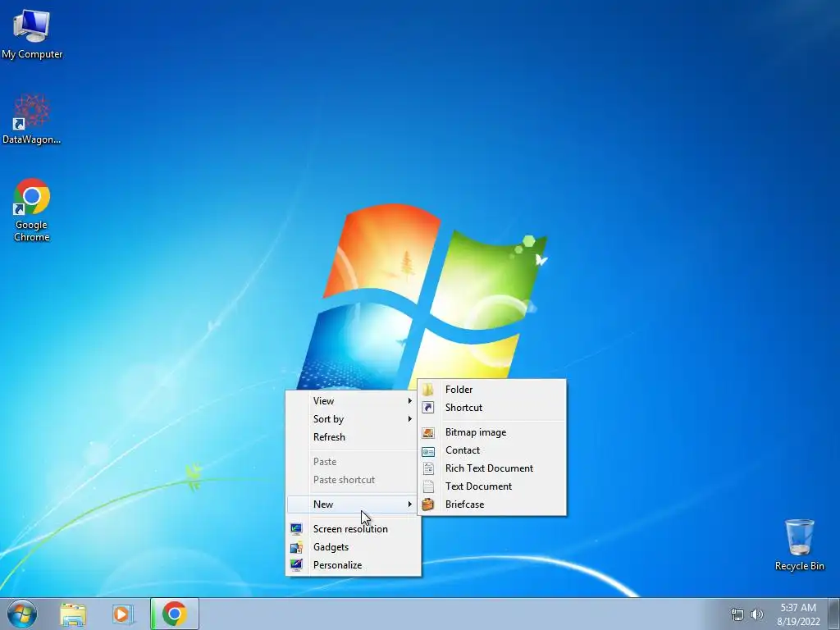This screenshot has height=630, width=840.
Task: Click the Show desktop strip at taskbar end
Action: coord(834,614)
